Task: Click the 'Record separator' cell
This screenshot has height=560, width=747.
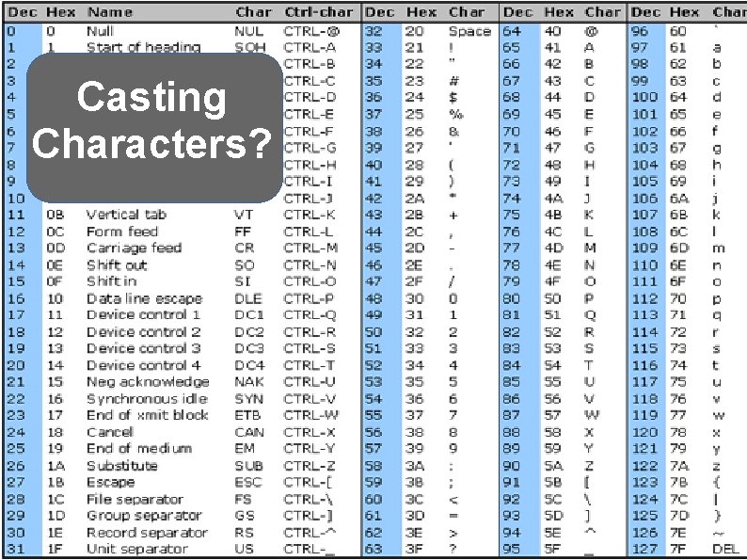Action: (x=147, y=533)
